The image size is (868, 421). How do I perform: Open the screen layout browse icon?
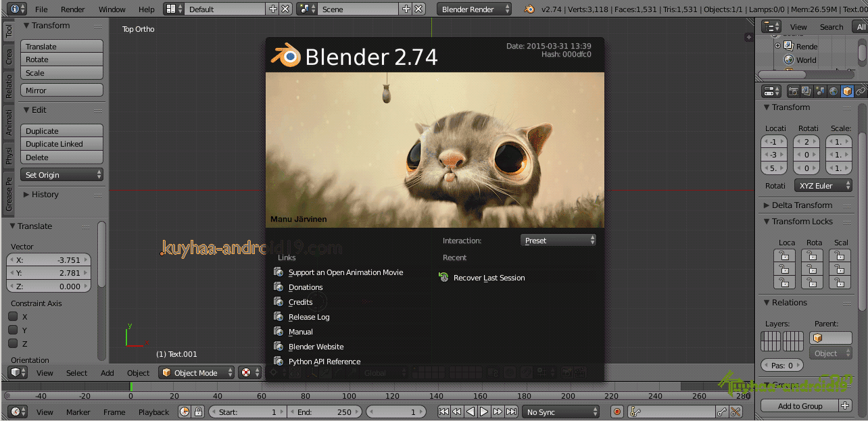174,9
